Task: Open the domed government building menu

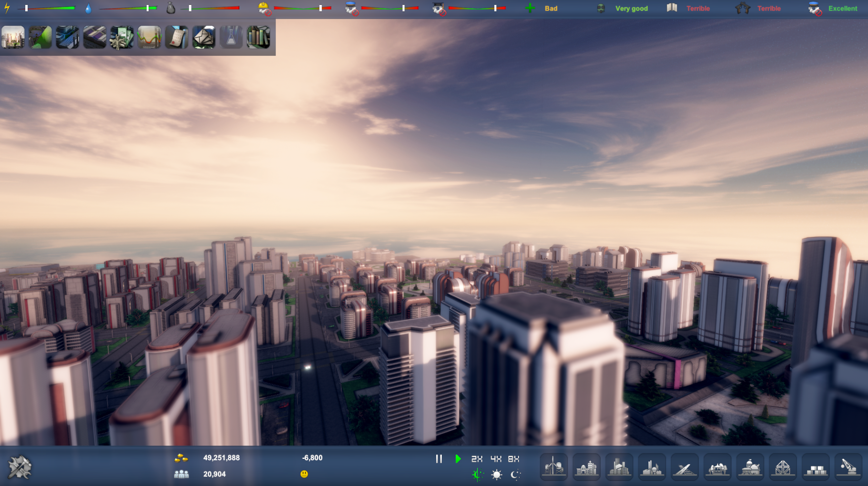Action: 750,467
